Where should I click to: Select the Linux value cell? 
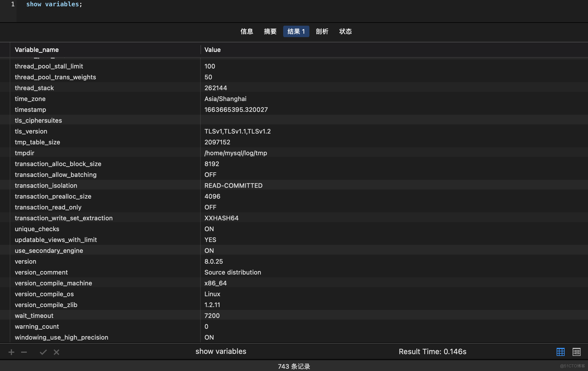click(212, 294)
